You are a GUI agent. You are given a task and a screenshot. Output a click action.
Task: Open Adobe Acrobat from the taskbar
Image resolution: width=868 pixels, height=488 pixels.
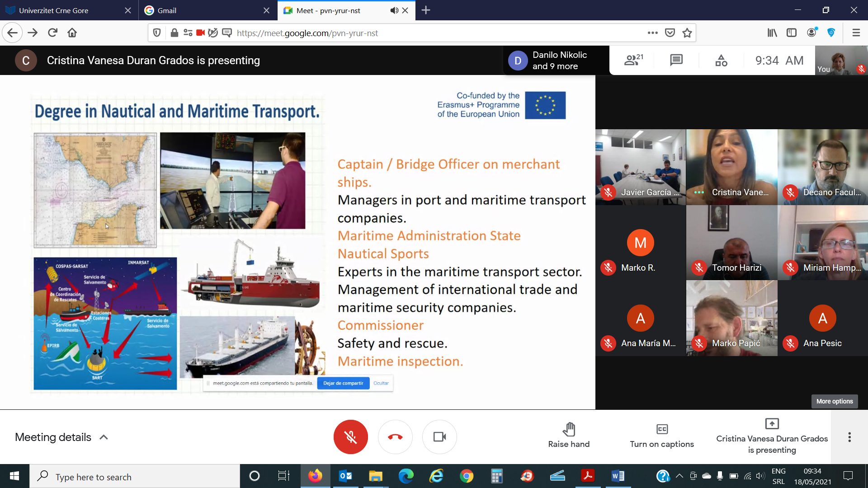pyautogui.click(x=588, y=476)
